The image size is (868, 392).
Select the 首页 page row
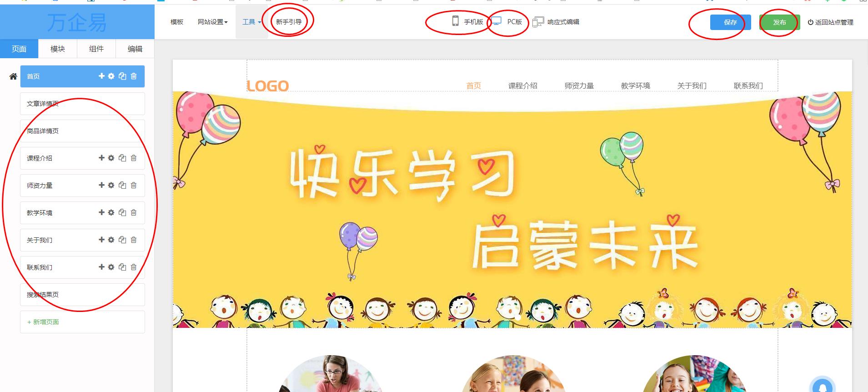pyautogui.click(x=82, y=76)
